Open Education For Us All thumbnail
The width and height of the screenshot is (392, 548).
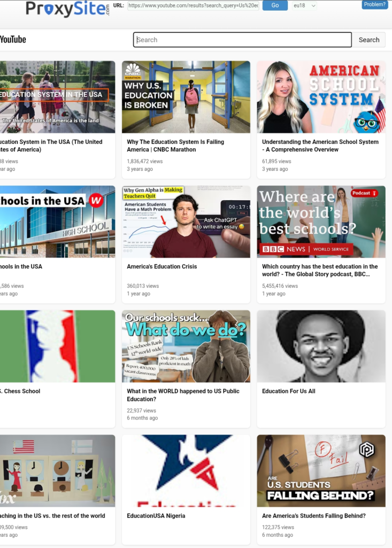[321, 346]
